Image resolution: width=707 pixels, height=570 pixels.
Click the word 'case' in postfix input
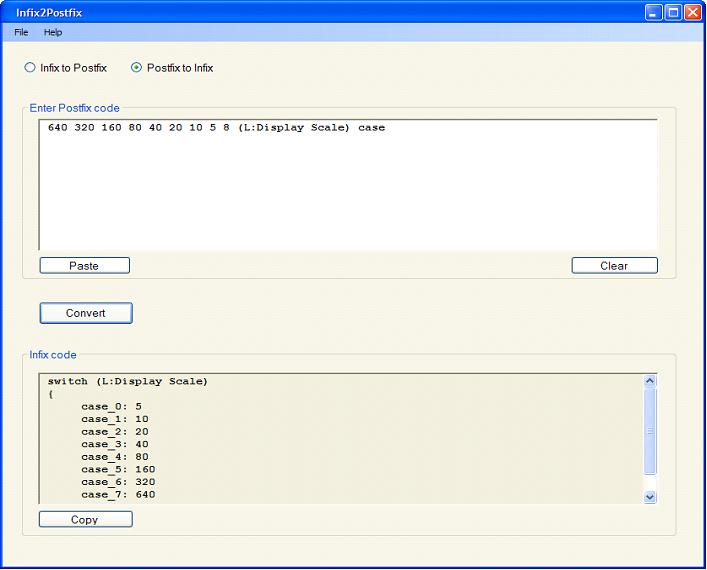click(x=372, y=128)
